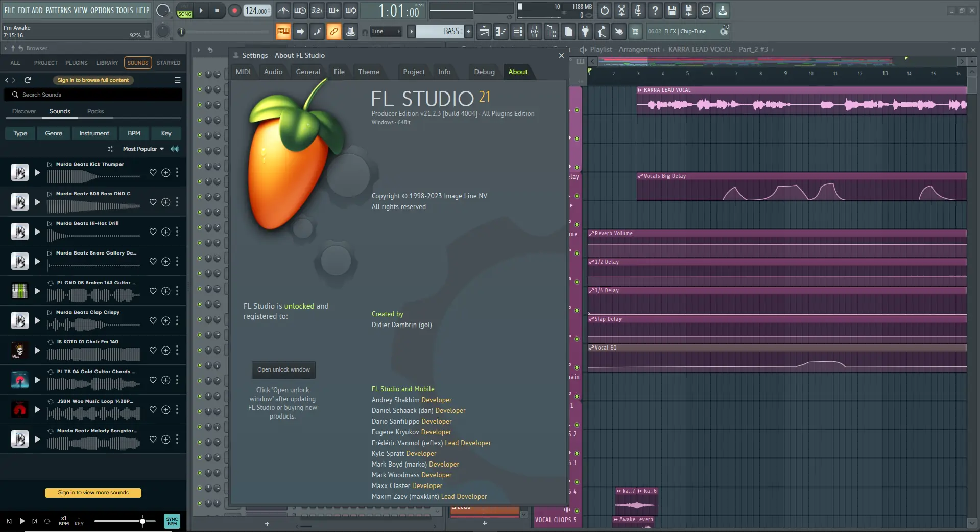Open the PATTERNS menu
980x532 pixels.
(x=59, y=10)
